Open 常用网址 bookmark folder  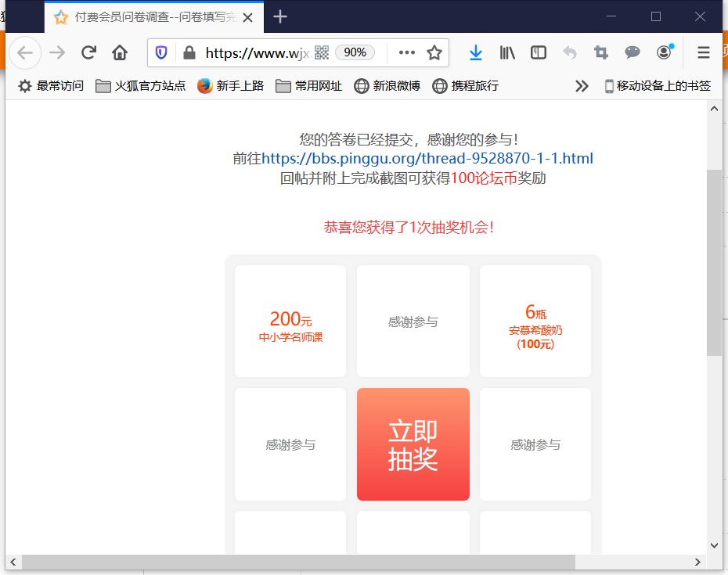pos(308,86)
